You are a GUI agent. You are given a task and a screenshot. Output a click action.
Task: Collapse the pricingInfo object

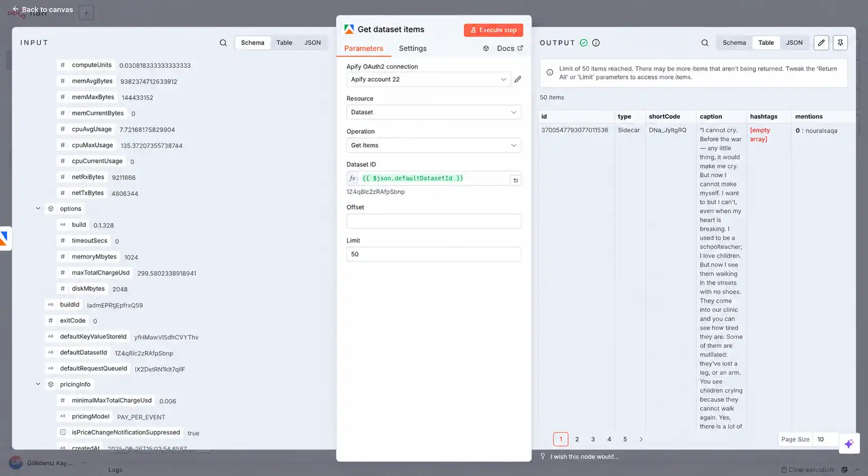tap(38, 384)
